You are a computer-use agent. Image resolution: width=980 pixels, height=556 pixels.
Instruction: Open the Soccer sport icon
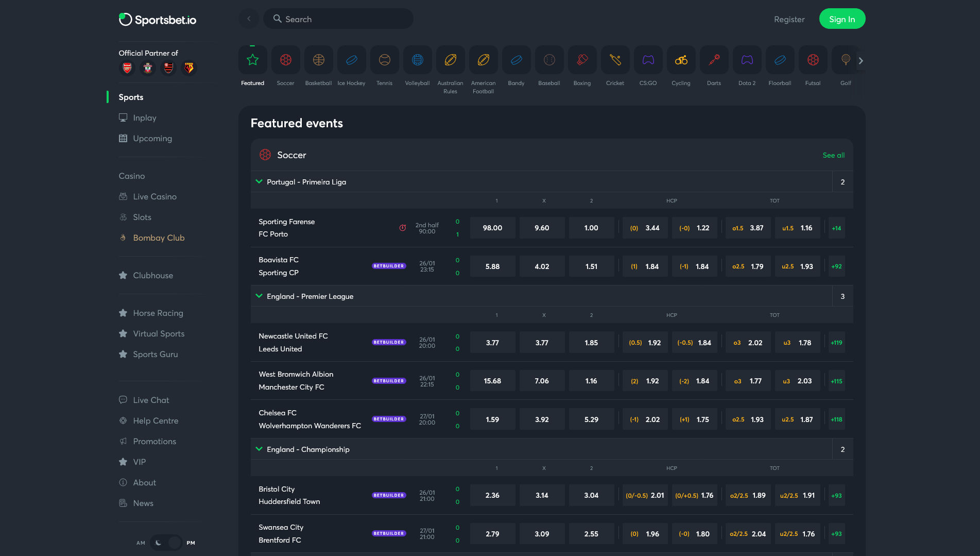285,60
